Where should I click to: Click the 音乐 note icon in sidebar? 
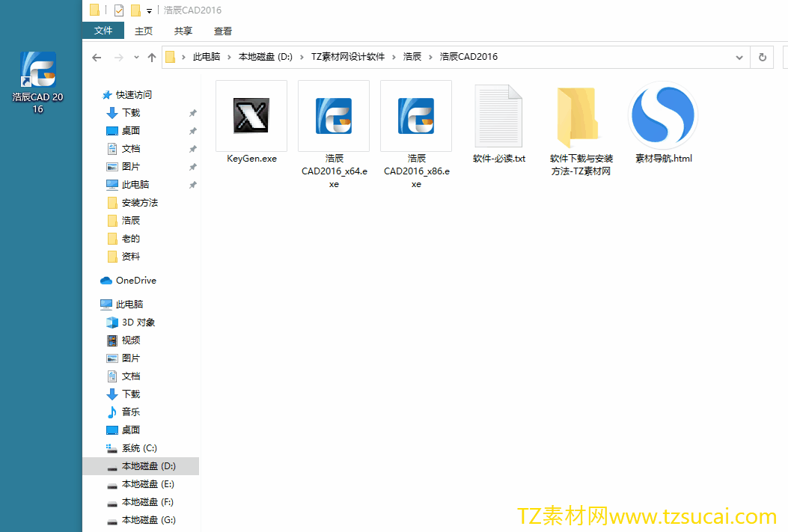(112, 412)
